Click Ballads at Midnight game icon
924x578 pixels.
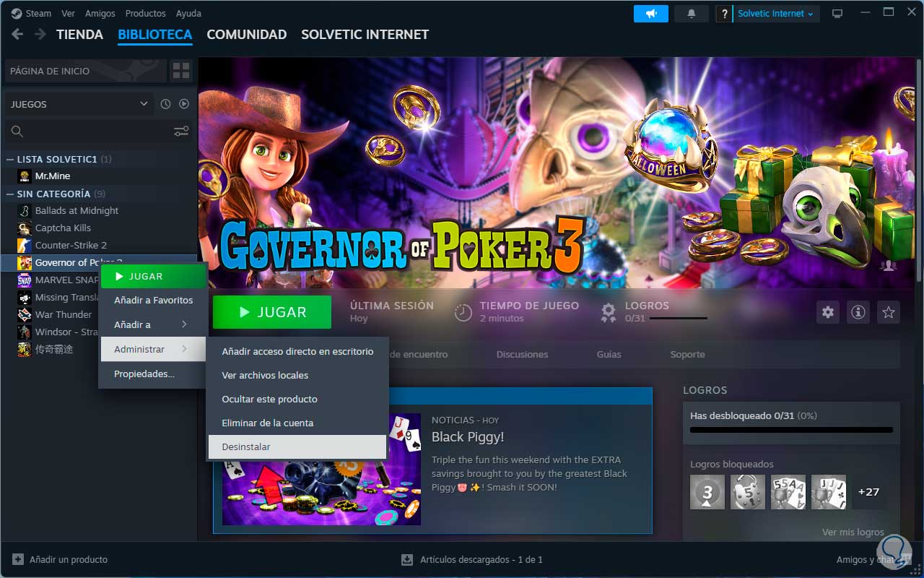coord(25,210)
